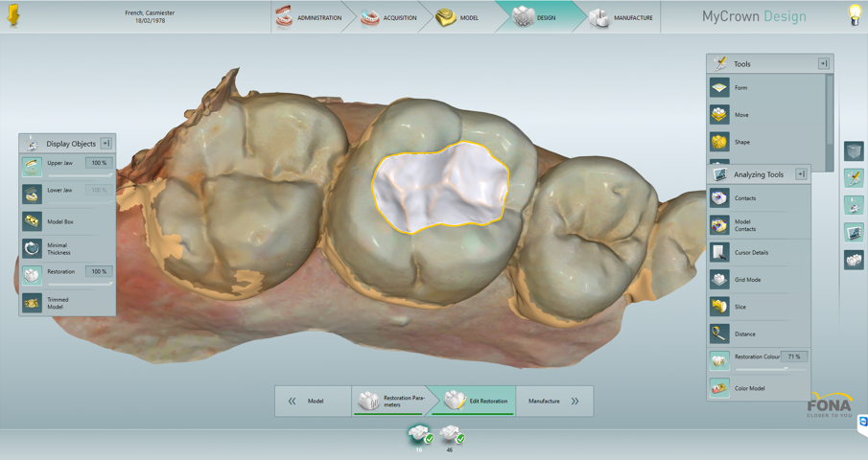Toggle Model Box display
This screenshot has height=460, width=868.
click(33, 221)
